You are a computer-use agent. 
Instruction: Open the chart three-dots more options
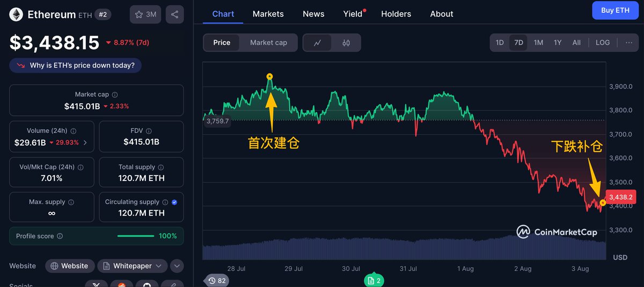(x=628, y=42)
